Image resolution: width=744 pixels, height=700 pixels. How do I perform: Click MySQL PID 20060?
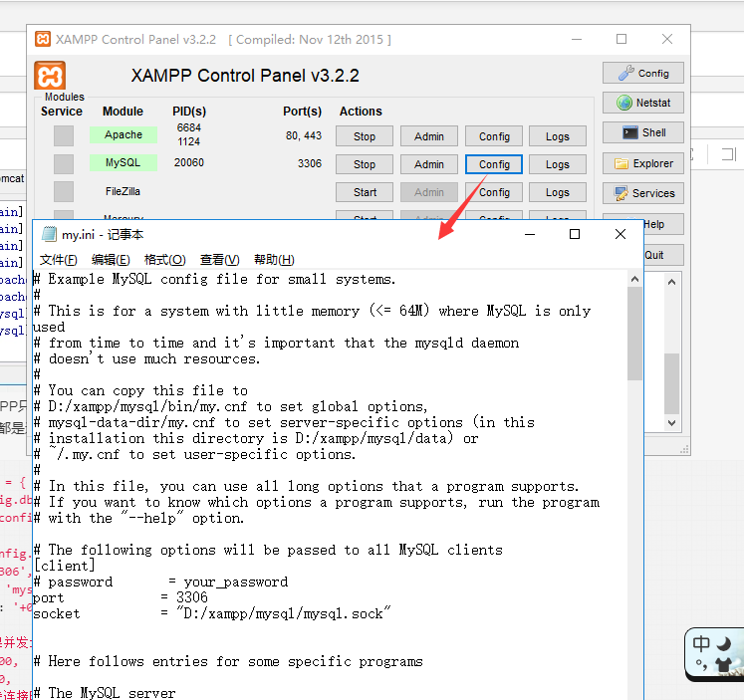(189, 162)
